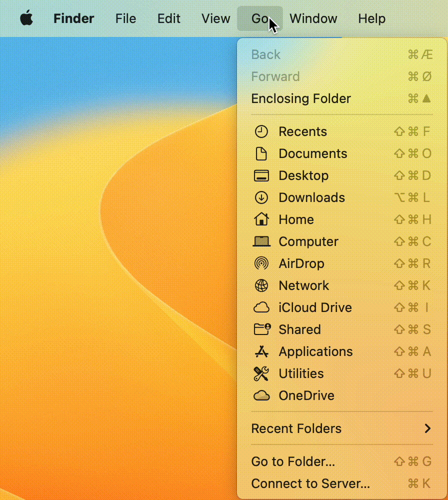Open the Apple menu
The height and width of the screenshot is (500, 448).
[x=26, y=19]
